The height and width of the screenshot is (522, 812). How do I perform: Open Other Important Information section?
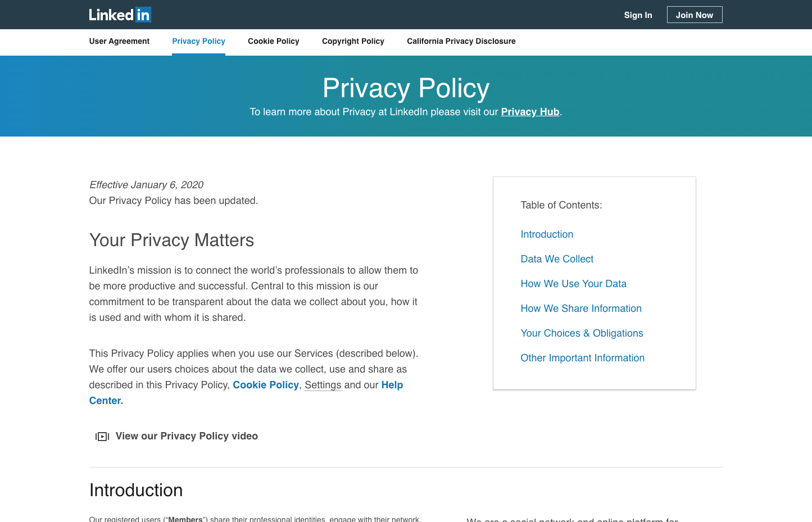(582, 358)
